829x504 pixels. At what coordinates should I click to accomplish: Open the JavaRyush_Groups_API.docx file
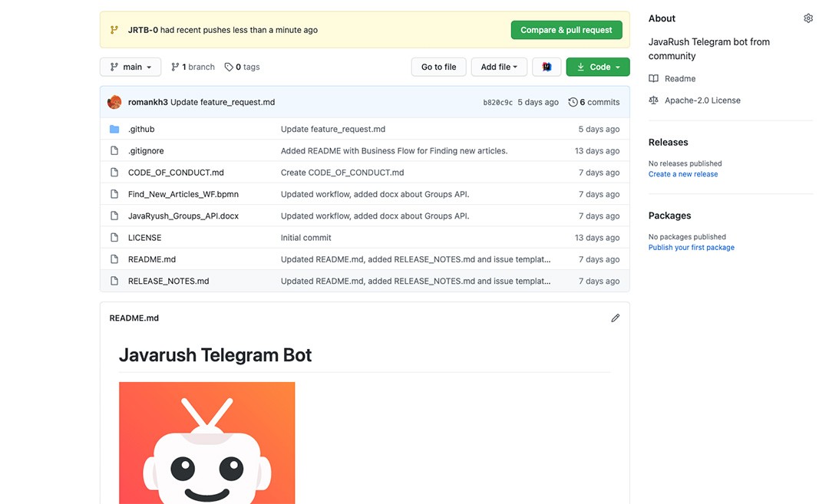pos(183,216)
